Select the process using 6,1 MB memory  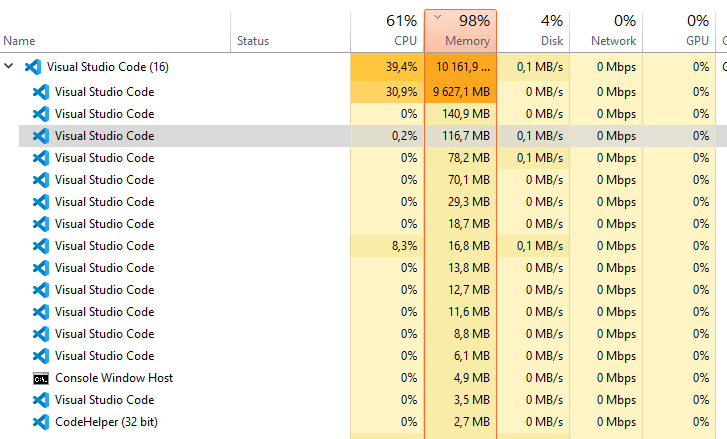(364, 356)
